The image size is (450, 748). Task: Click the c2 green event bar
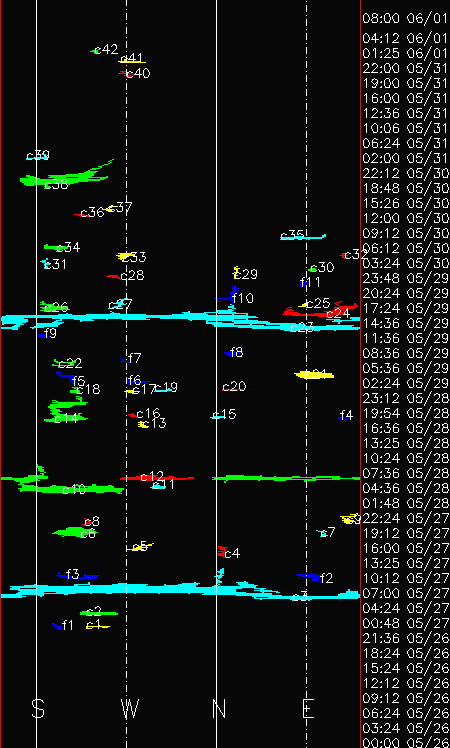99,613
